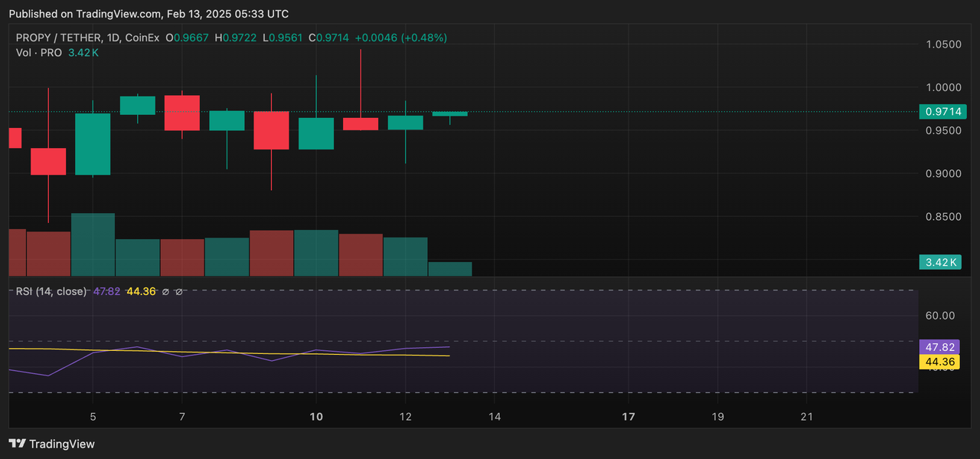980x459 pixels.
Task: Select the red candle on Feb 7
Action: coord(182,113)
